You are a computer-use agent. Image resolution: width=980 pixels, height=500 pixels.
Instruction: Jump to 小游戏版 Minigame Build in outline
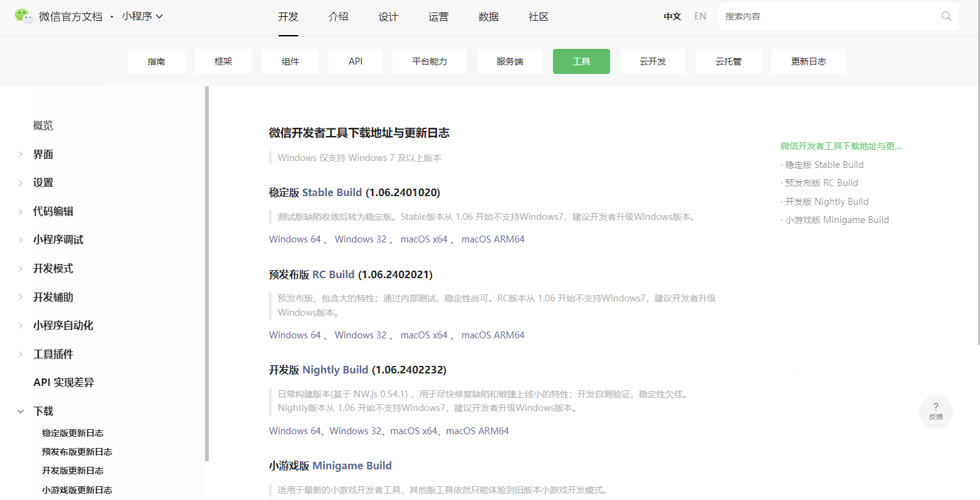pyautogui.click(x=836, y=220)
